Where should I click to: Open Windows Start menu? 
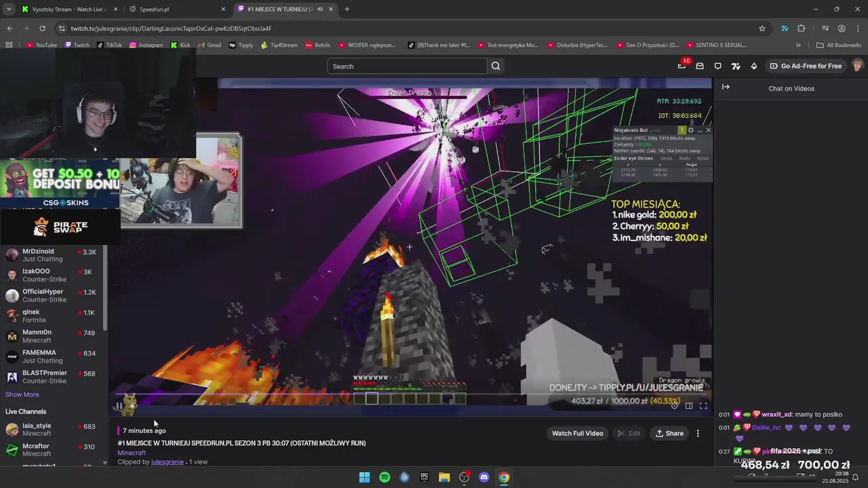click(365, 477)
